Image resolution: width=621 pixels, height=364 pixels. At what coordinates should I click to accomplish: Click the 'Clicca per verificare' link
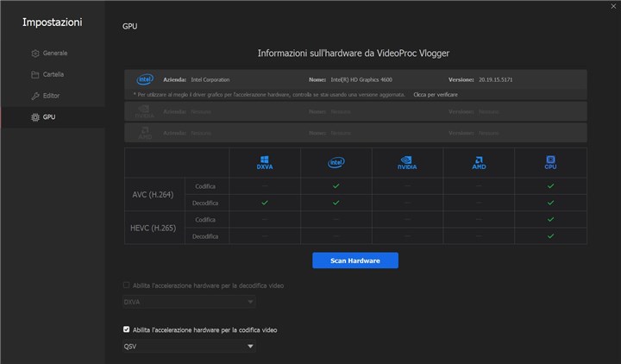[436, 94]
